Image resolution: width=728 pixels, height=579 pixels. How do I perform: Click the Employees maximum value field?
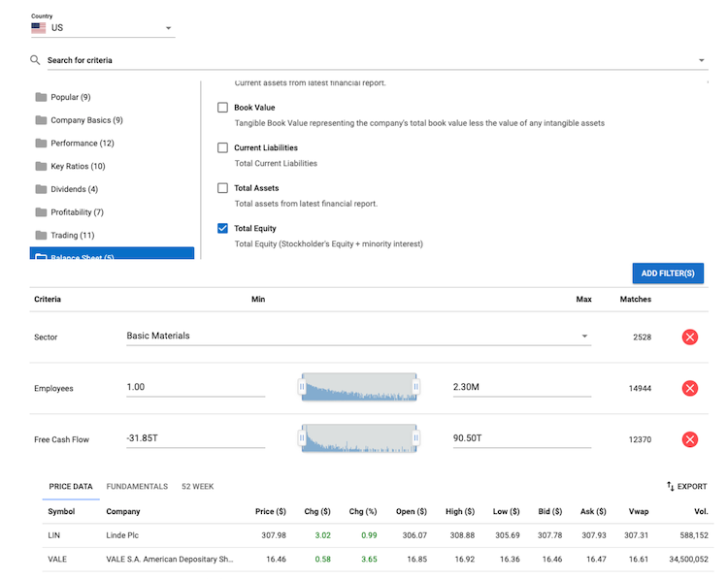tap(522, 387)
